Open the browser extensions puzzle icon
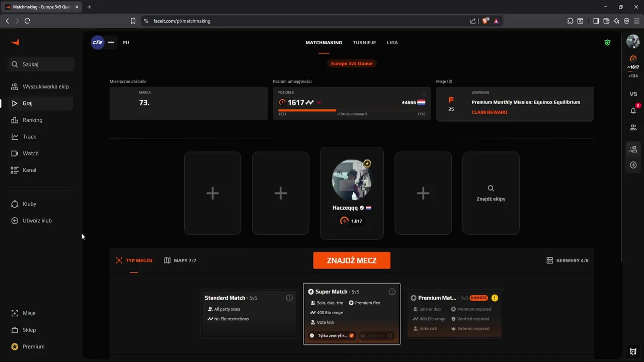Image resolution: width=644 pixels, height=362 pixels. pyautogui.click(x=570, y=21)
